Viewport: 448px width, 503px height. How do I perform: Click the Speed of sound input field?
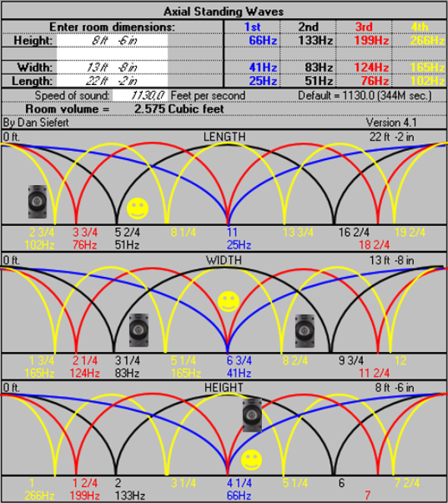pyautogui.click(x=140, y=96)
